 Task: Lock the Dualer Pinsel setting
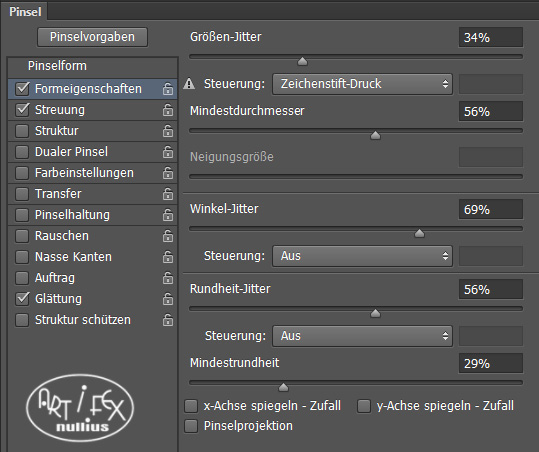click(x=168, y=152)
